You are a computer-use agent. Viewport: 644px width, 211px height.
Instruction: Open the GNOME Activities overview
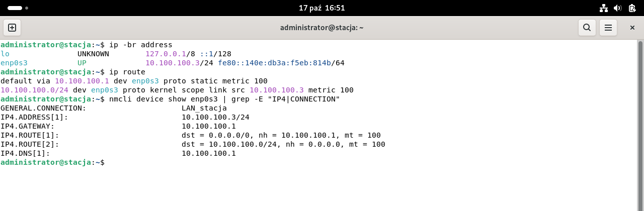coord(19,8)
